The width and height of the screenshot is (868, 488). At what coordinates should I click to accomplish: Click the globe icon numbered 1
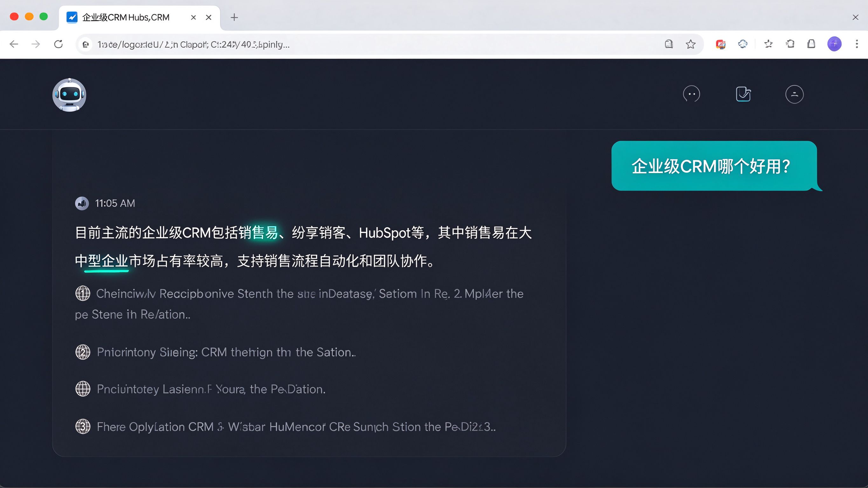[83, 293]
